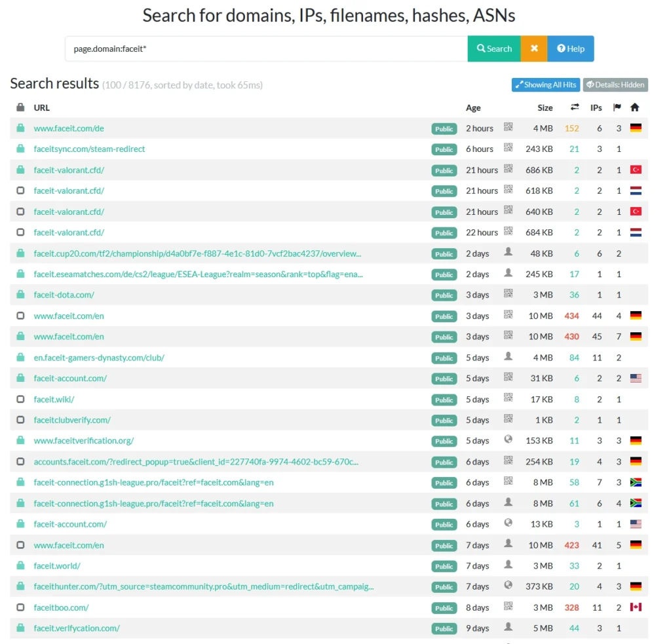Image resolution: width=671 pixels, height=644 pixels.
Task: Click the QR code icon on www.faceit.com/de row
Action: [x=508, y=127]
